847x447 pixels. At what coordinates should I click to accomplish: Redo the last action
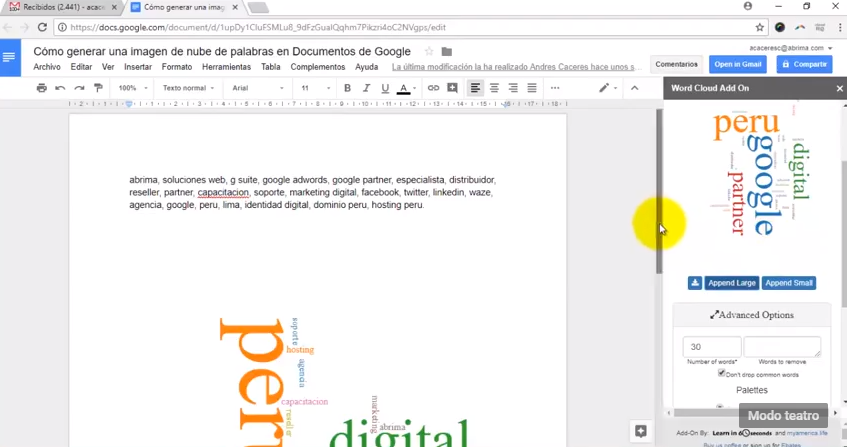pos(79,88)
